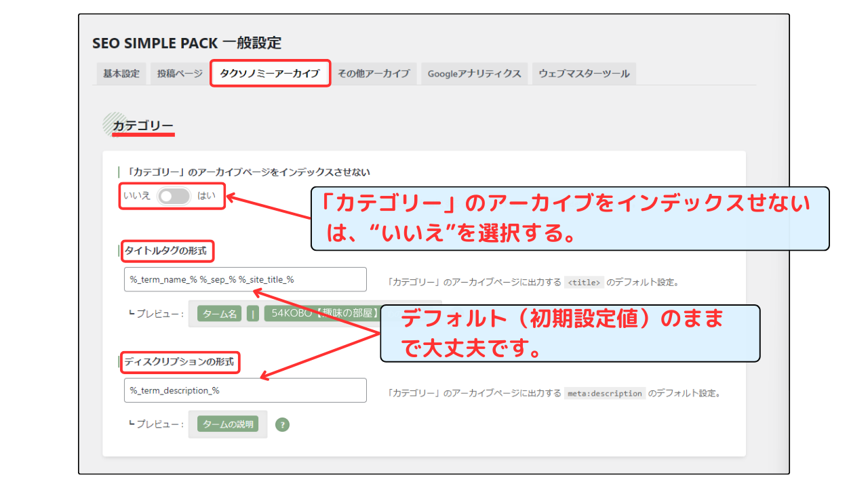Open the ウェブマスターツール tab
The image size is (868, 488).
pyautogui.click(x=584, y=74)
